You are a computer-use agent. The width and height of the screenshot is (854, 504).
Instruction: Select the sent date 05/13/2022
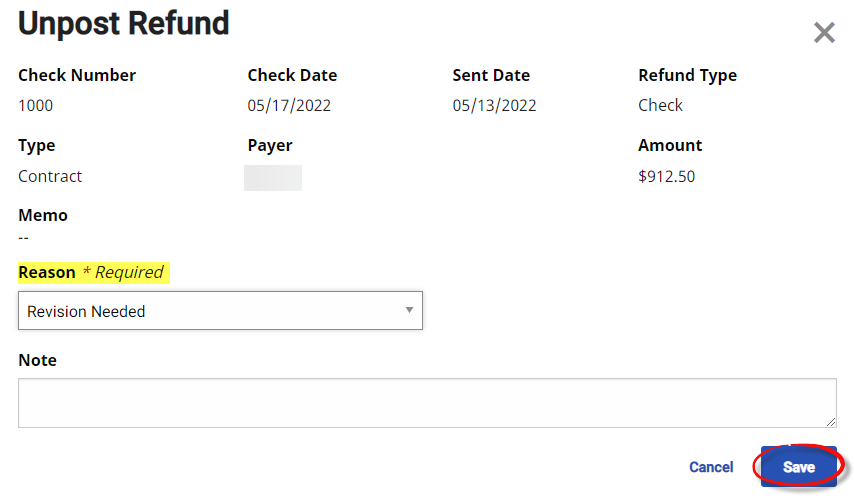tap(494, 105)
